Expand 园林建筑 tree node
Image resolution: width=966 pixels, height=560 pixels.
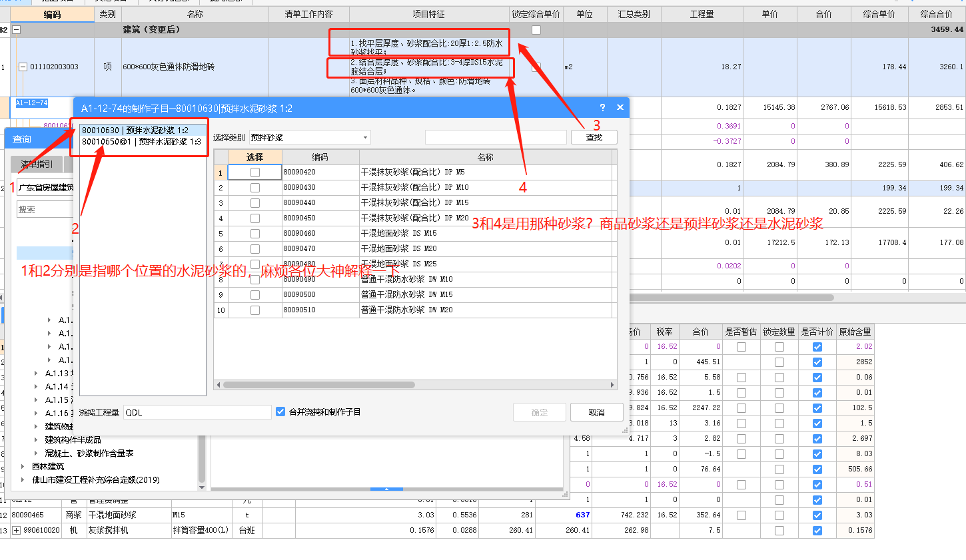point(23,466)
